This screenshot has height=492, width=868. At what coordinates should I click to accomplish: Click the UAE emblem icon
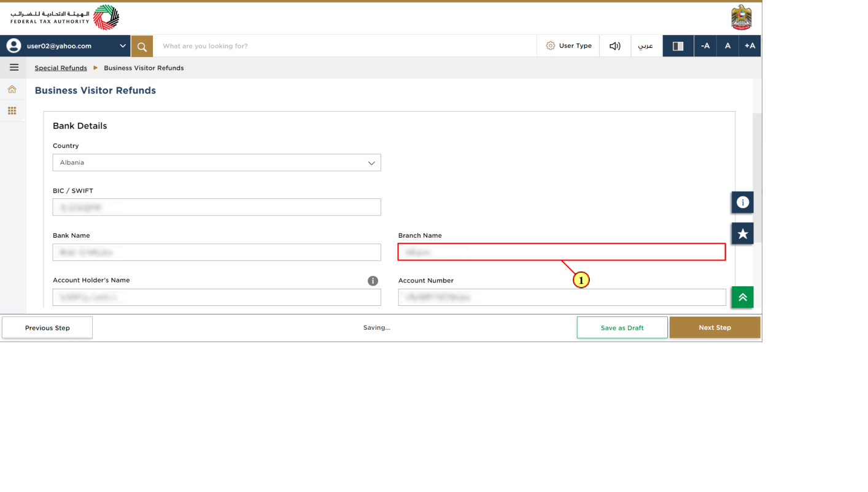(742, 18)
